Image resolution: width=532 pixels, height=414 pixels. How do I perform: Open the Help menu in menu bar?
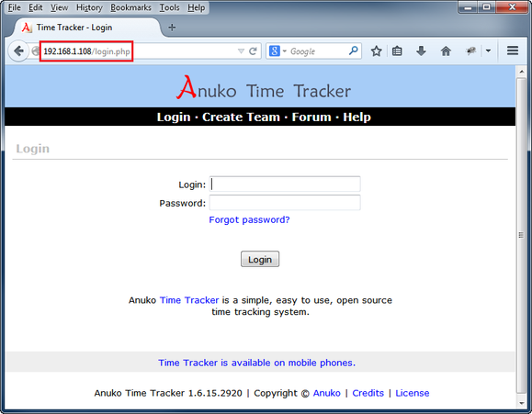[196, 7]
